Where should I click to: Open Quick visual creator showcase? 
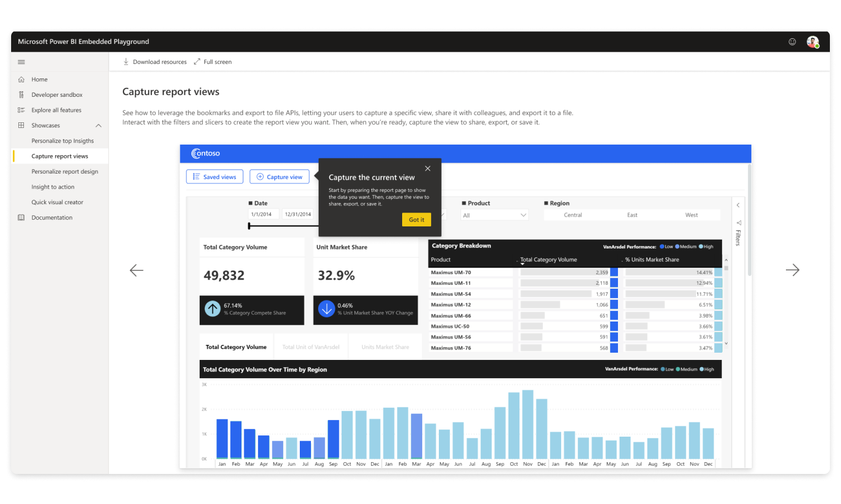pos(57,202)
